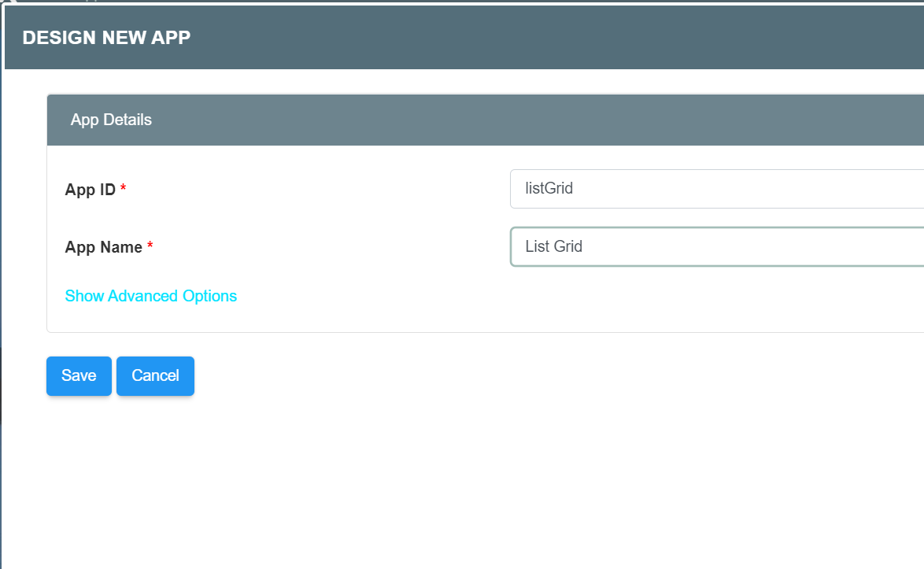Focus the App ID input field
Screen dimensions: 924x569
pos(716,189)
